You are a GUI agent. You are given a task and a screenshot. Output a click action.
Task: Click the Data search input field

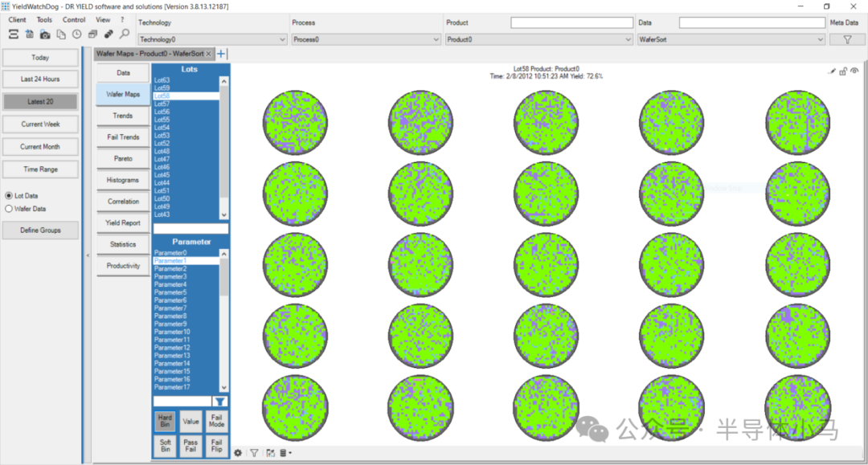[x=751, y=22]
